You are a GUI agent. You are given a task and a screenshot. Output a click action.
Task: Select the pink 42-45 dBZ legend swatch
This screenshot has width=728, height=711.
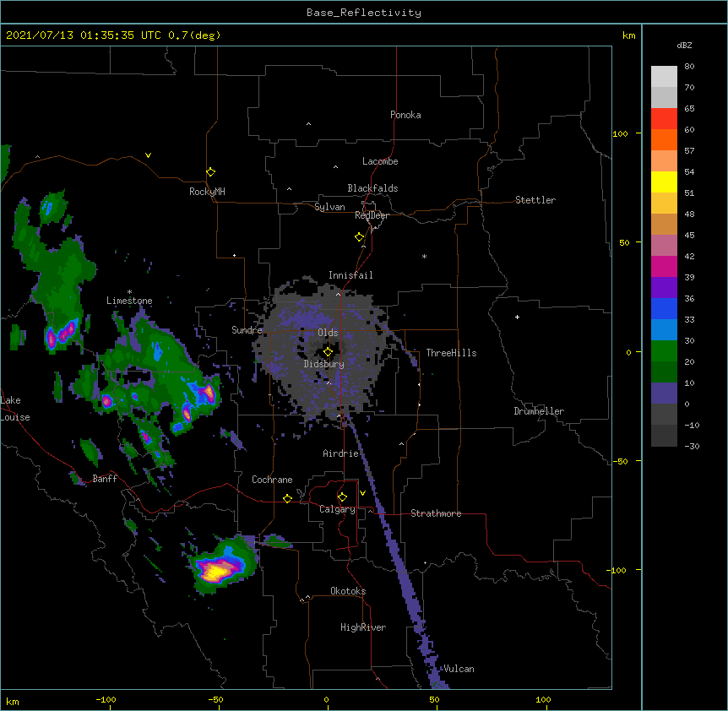pyautogui.click(x=664, y=246)
